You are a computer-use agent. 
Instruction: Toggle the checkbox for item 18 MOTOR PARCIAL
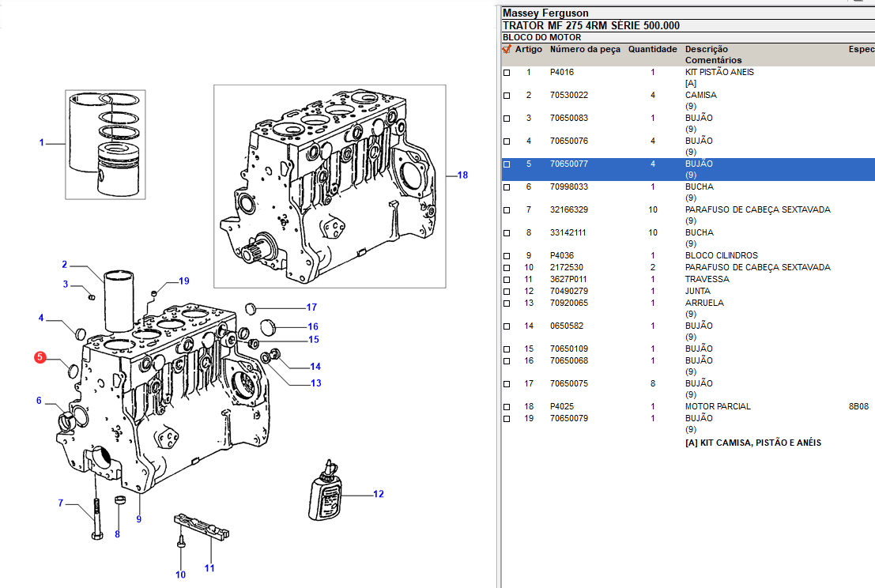507,407
